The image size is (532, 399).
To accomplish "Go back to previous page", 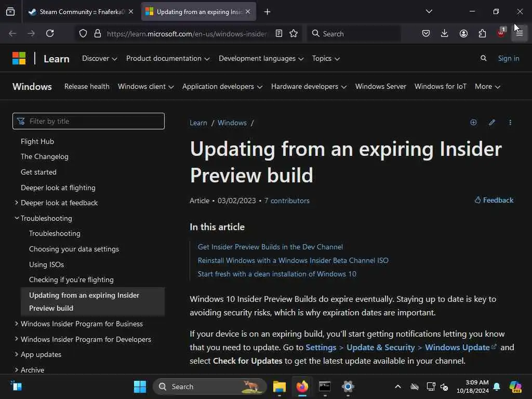I will coord(12,33).
